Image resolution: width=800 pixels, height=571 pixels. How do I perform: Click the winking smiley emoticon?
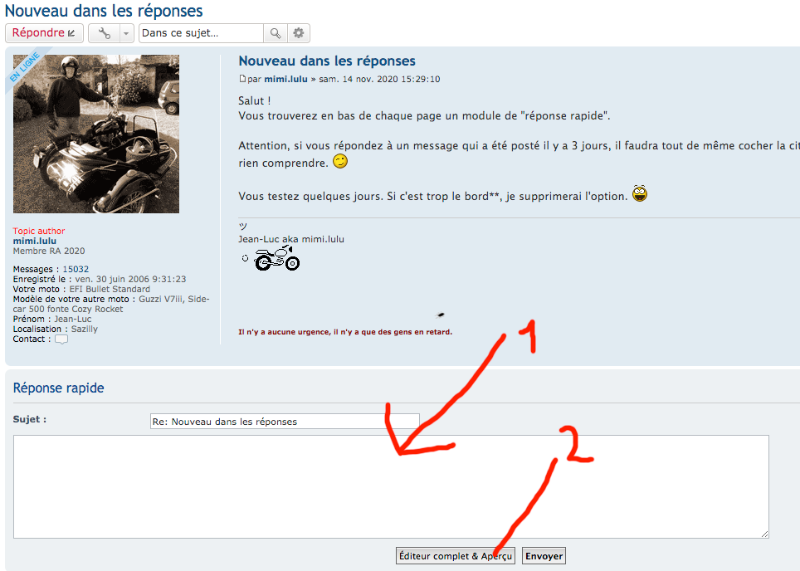(341, 162)
